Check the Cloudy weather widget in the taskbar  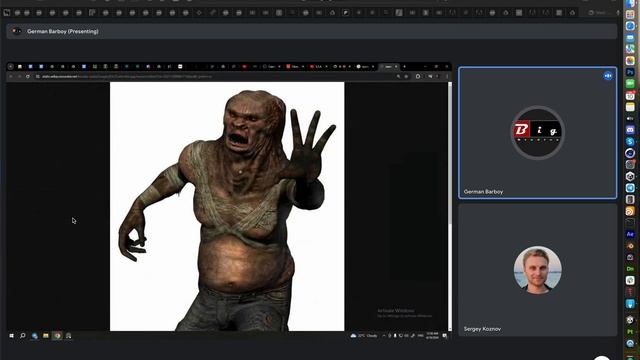(364, 336)
